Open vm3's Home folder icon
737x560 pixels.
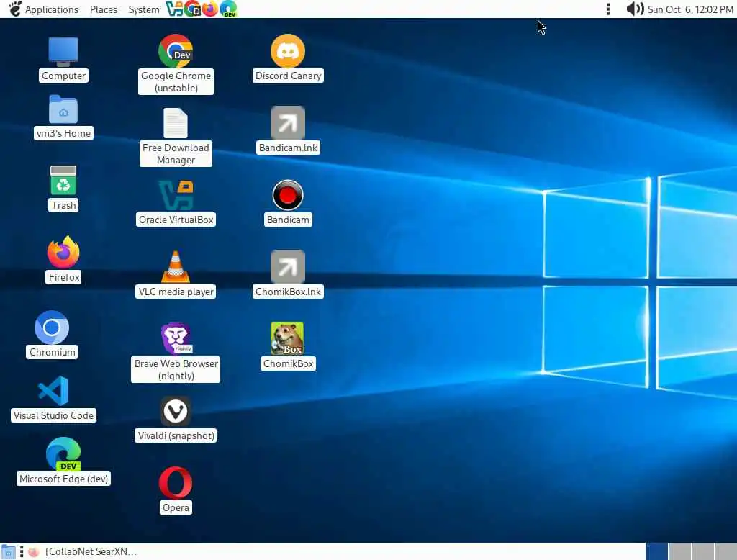pyautogui.click(x=63, y=109)
